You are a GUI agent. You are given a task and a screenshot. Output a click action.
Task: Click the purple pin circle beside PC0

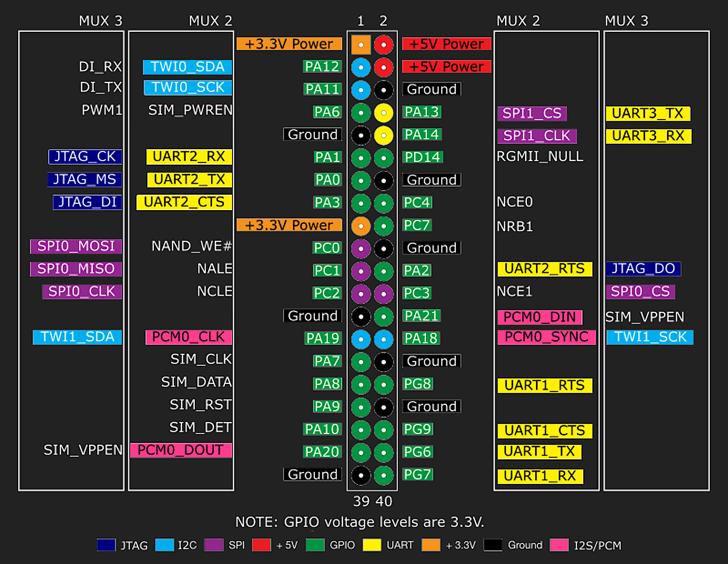(x=361, y=248)
